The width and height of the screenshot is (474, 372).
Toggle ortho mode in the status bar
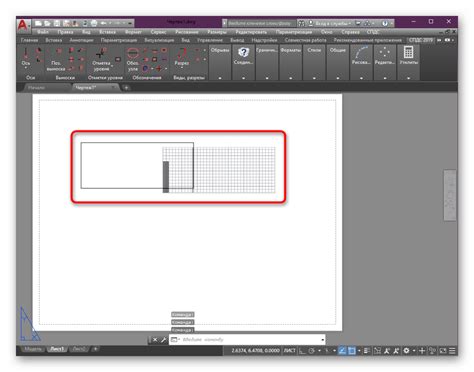pos(302,351)
